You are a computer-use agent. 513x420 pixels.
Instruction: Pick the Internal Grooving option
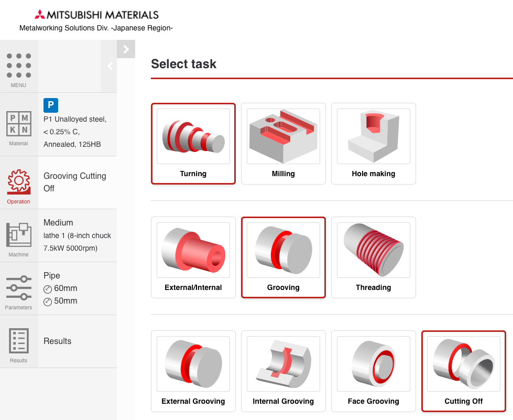283,371
